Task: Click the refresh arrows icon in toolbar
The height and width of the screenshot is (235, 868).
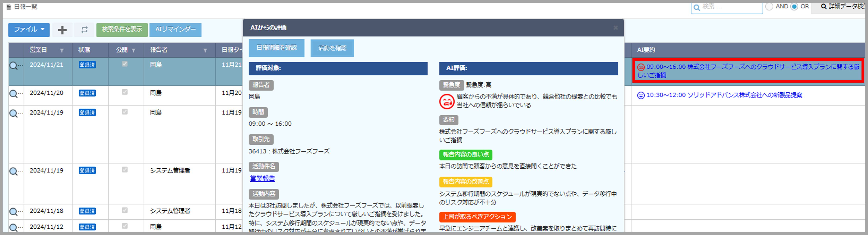Action: (84, 30)
